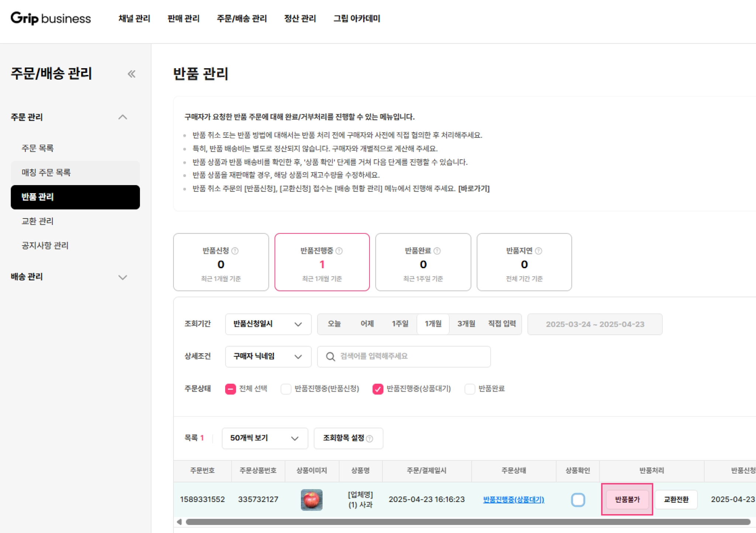This screenshot has width=756, height=533.
Task: Click help icon on 조회항목 설정 button
Action: 370,439
